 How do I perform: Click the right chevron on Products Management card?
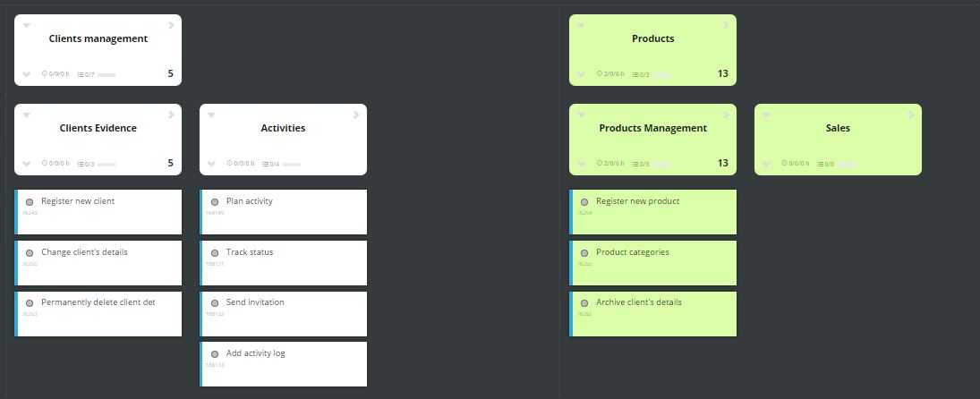726,115
